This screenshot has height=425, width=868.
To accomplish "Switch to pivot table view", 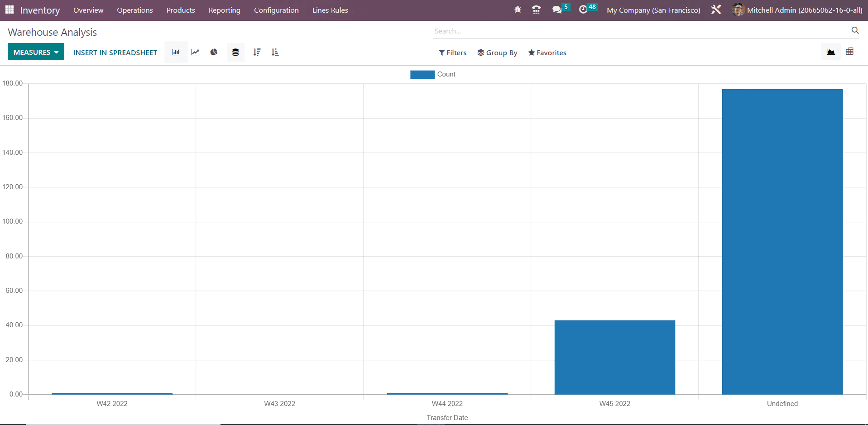I will click(849, 52).
